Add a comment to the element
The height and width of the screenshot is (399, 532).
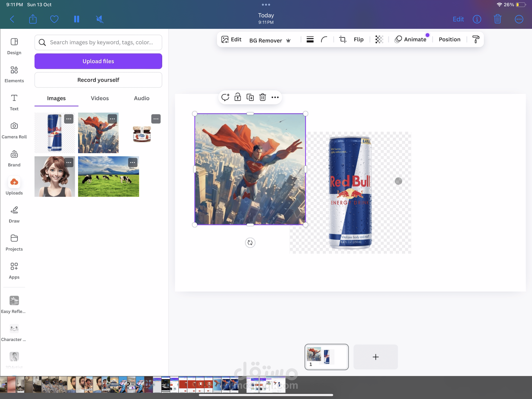(225, 97)
